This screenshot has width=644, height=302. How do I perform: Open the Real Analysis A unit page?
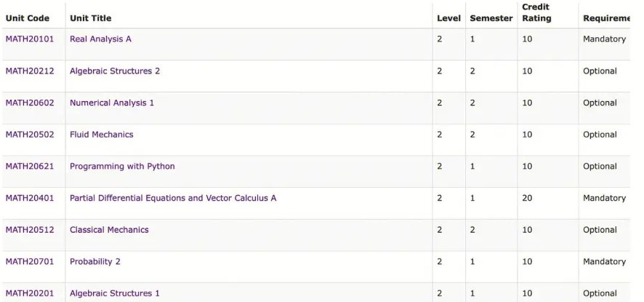point(100,39)
